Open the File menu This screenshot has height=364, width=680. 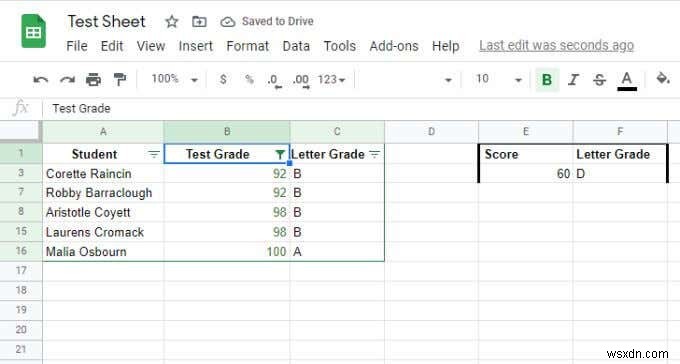[x=77, y=46]
